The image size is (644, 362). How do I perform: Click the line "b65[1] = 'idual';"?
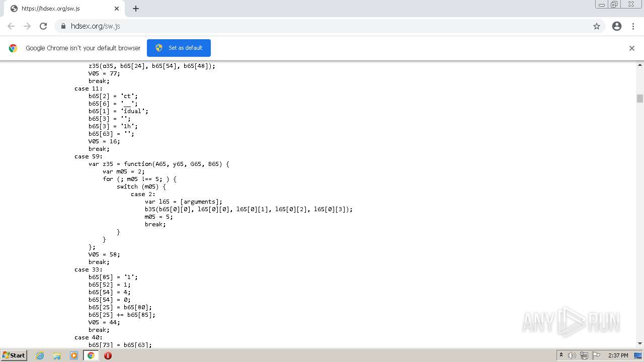tap(118, 111)
